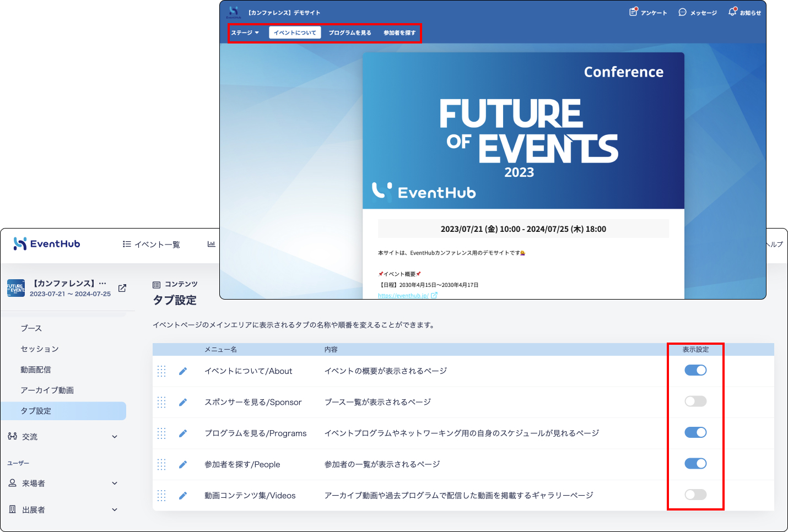
Task: Click the 2023/07/21 event date banner
Action: coord(523,229)
